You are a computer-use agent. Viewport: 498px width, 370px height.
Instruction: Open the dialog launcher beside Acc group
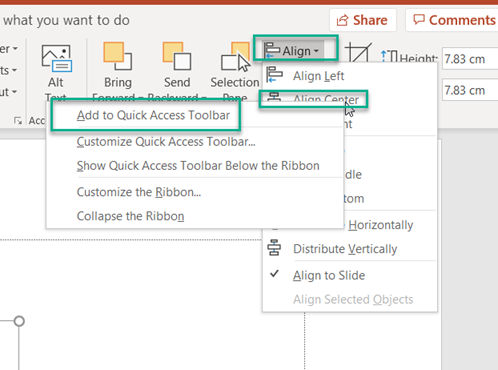[x=18, y=121]
